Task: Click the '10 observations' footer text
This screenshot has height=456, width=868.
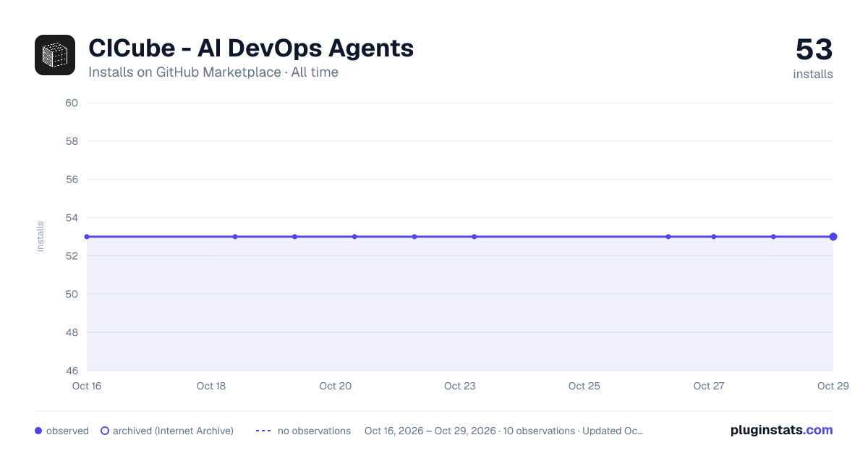Action: 538,431
